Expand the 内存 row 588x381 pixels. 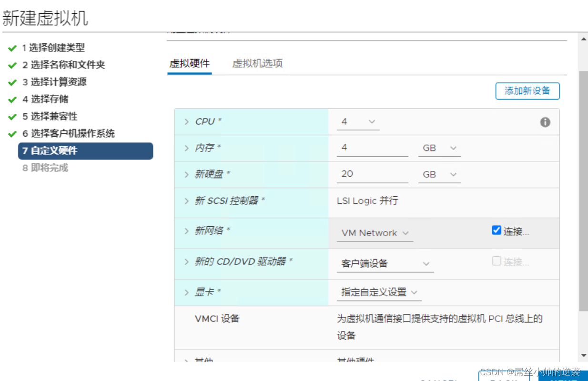(x=186, y=148)
